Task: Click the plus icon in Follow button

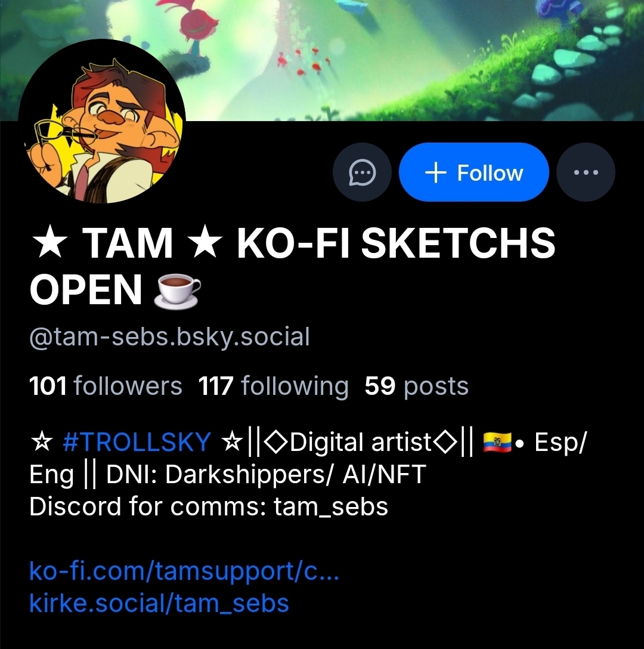Action: [436, 172]
